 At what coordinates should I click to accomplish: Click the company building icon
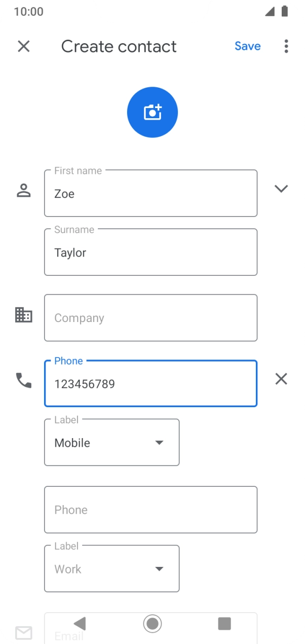pyautogui.click(x=24, y=315)
